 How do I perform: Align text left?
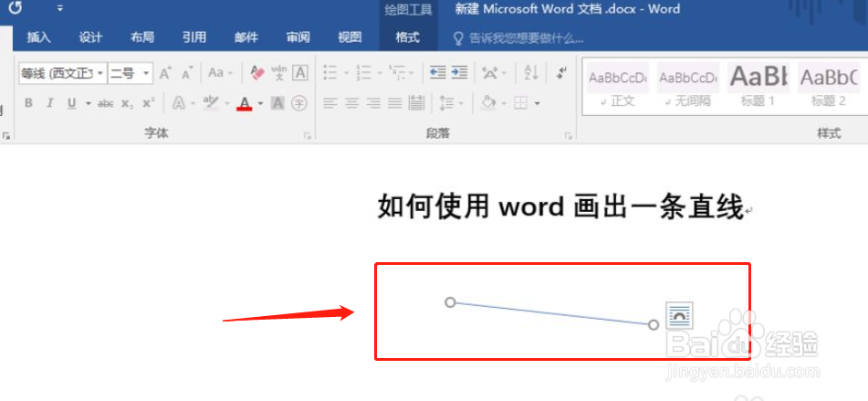click(x=330, y=103)
